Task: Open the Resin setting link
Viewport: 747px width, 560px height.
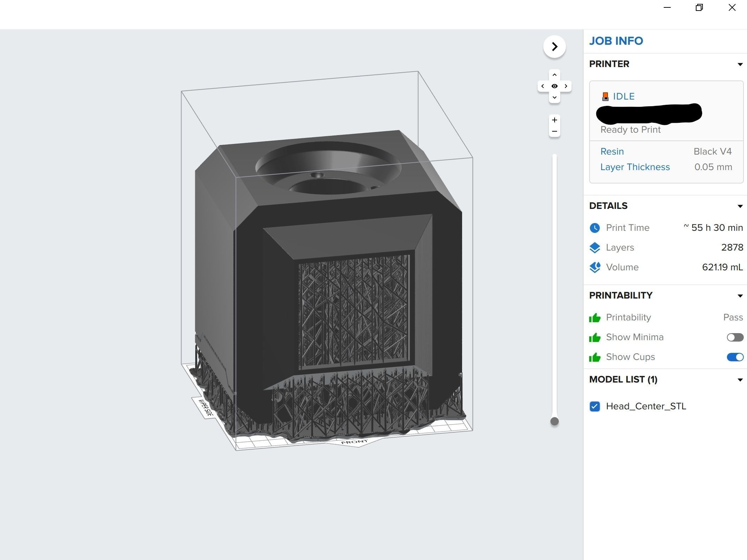Action: pos(612,151)
